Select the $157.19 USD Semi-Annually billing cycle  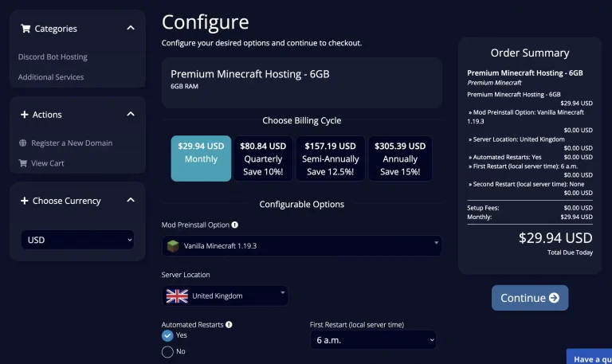[330, 159]
